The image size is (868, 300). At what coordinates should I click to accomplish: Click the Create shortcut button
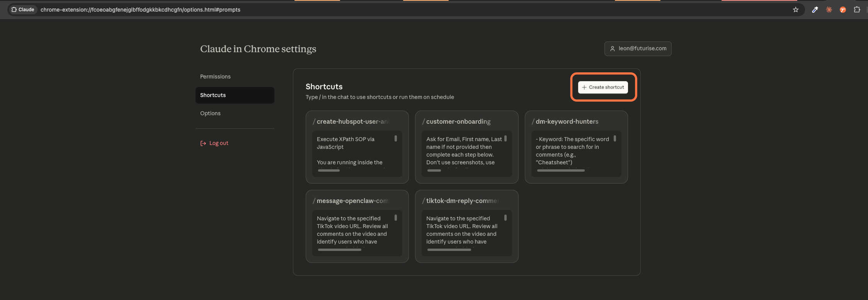[603, 87]
